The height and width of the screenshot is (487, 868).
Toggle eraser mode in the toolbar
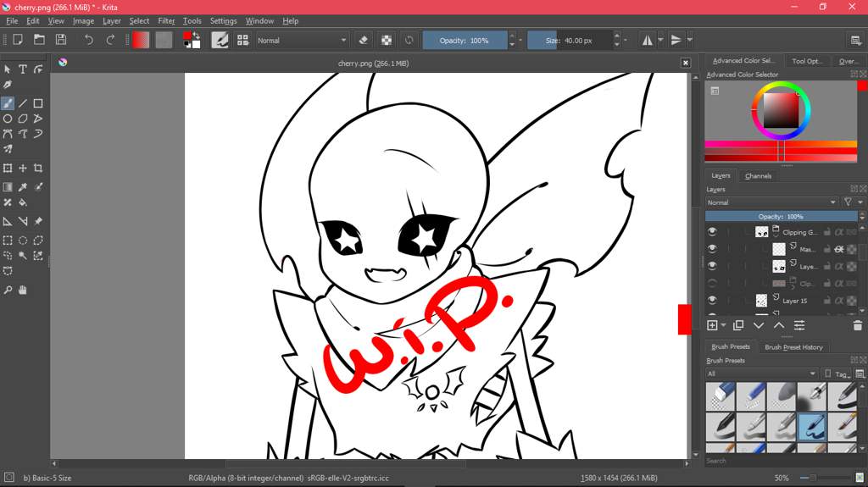click(363, 40)
